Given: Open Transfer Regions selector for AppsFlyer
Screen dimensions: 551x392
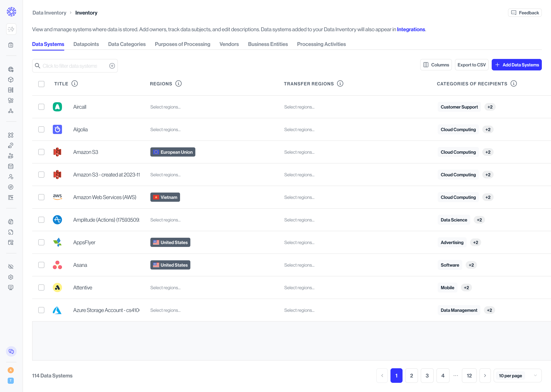Looking at the screenshot, I should [299, 242].
